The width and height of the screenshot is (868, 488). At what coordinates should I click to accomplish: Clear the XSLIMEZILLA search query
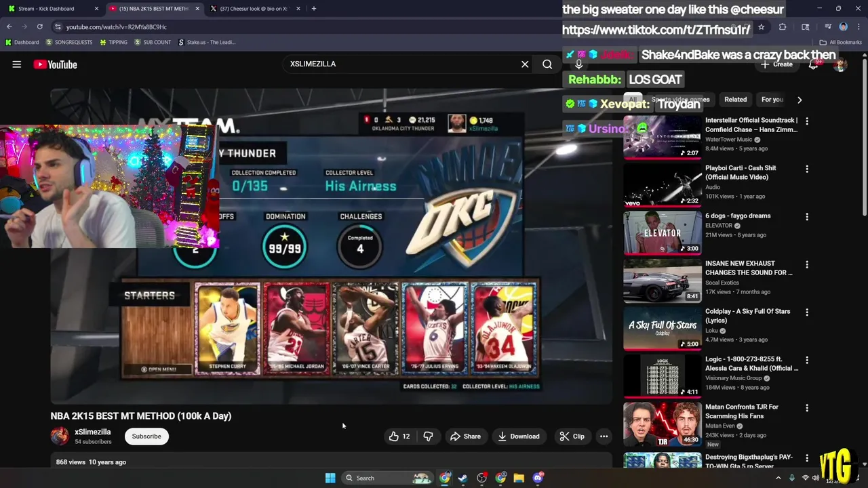pyautogui.click(x=525, y=64)
